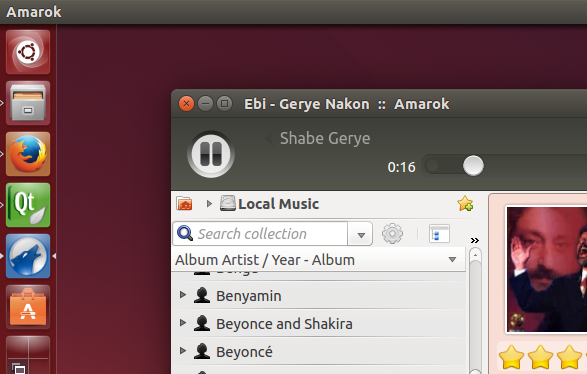The image size is (587, 374).
Task: Click the playback position slider knob
Action: pos(473,165)
